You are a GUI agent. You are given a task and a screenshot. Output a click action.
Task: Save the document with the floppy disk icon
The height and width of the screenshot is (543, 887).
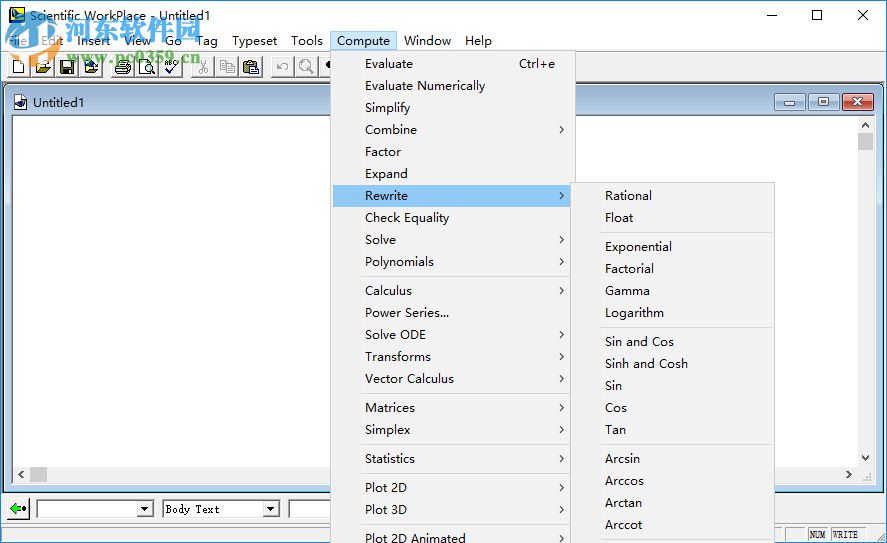(x=67, y=67)
